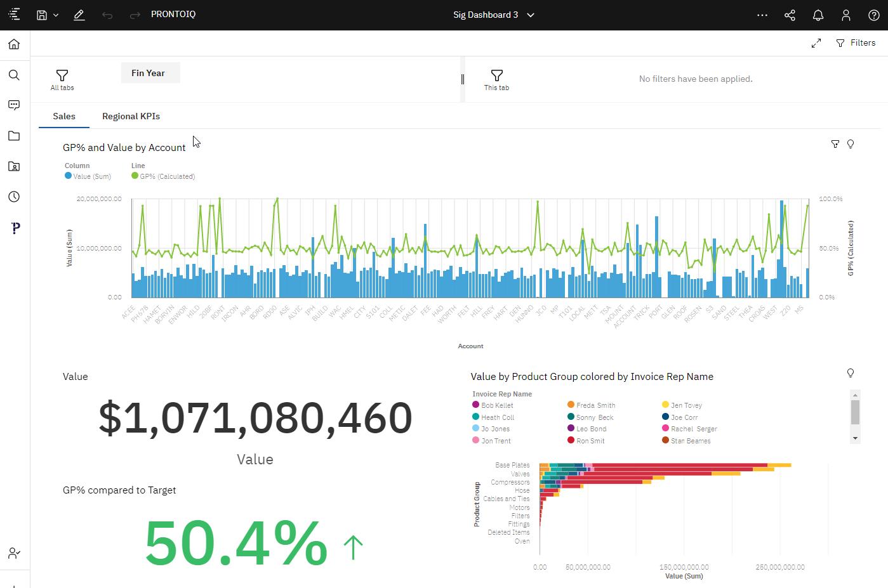
Task: Click the filter panel splitter handle
Action: pyautogui.click(x=463, y=79)
